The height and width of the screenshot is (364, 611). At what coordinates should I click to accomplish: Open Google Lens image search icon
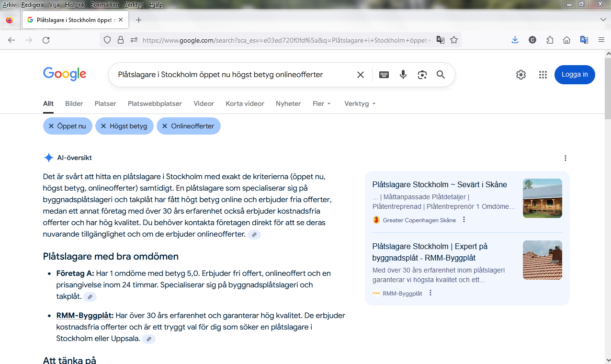tap(422, 75)
